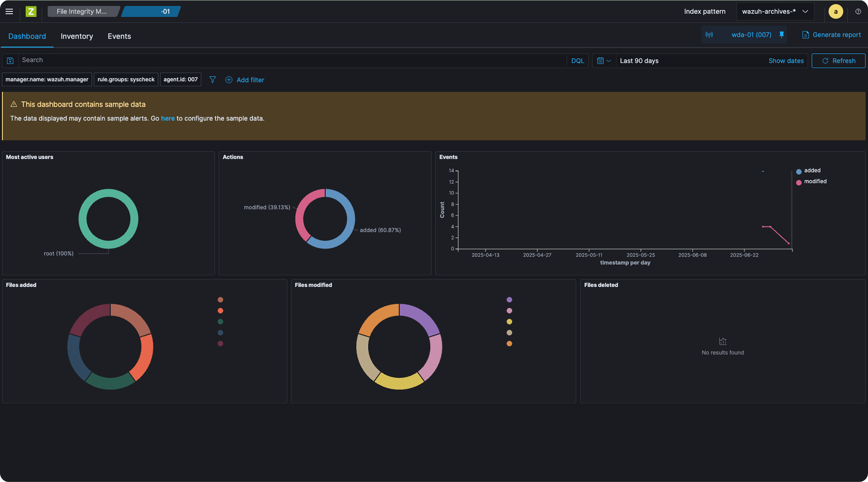868x482 pixels.
Task: Click maroon legend dot in Files added
Action: click(x=221, y=344)
